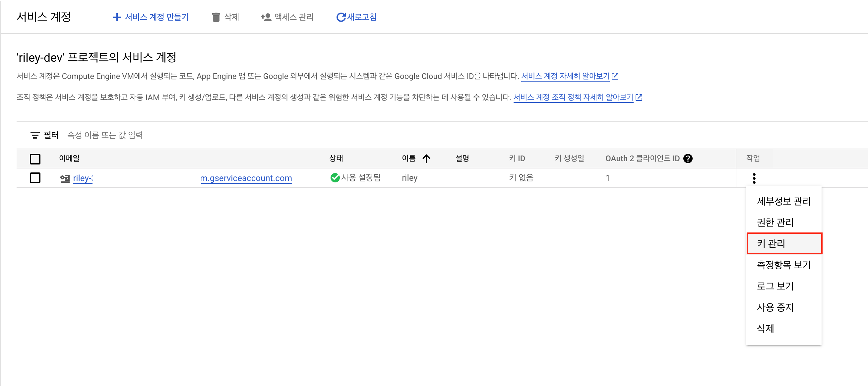The height and width of the screenshot is (386, 868).
Task: Click the 새로고침 button
Action: [356, 17]
